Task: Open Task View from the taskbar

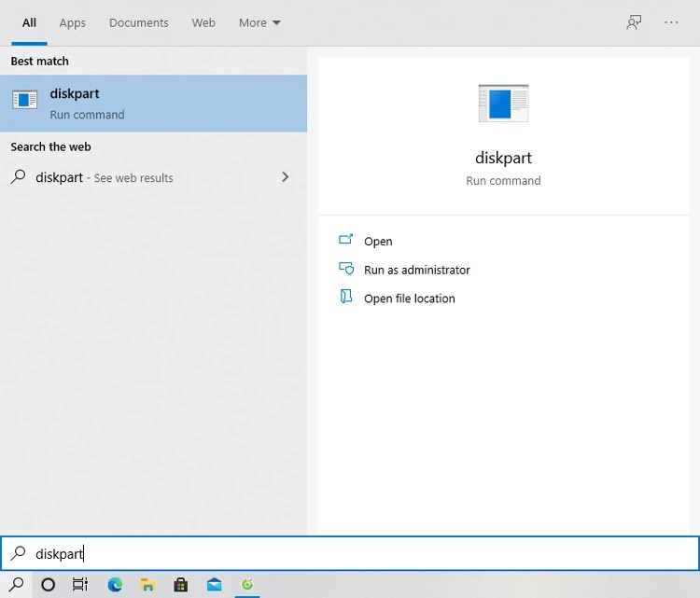Action: pyautogui.click(x=80, y=584)
